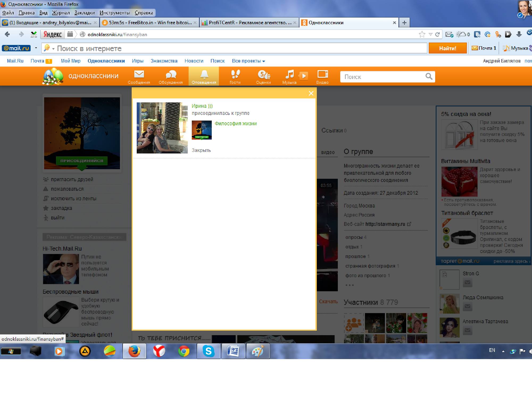Open the Инструменты menu
Image resolution: width=532 pixels, height=399 pixels.
click(x=115, y=13)
